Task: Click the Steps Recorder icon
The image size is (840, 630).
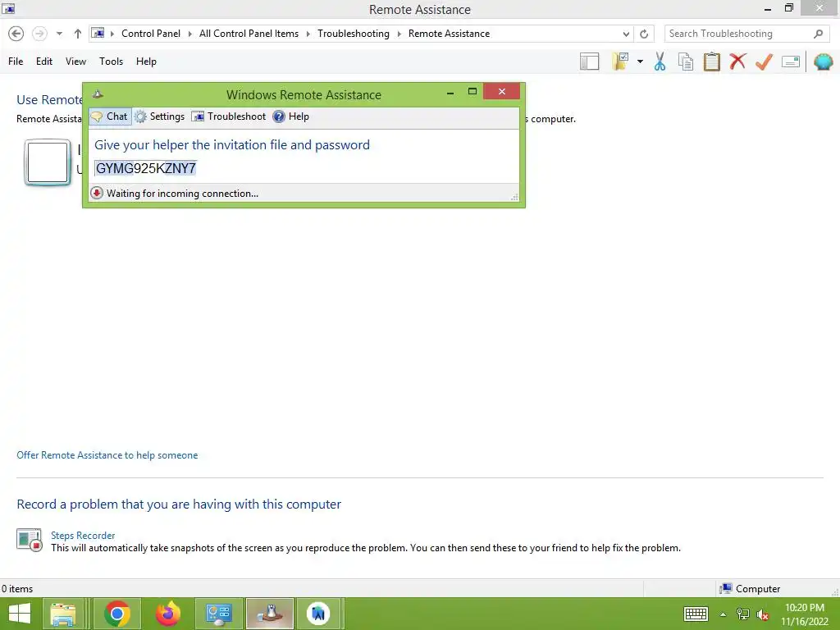Action: point(29,540)
